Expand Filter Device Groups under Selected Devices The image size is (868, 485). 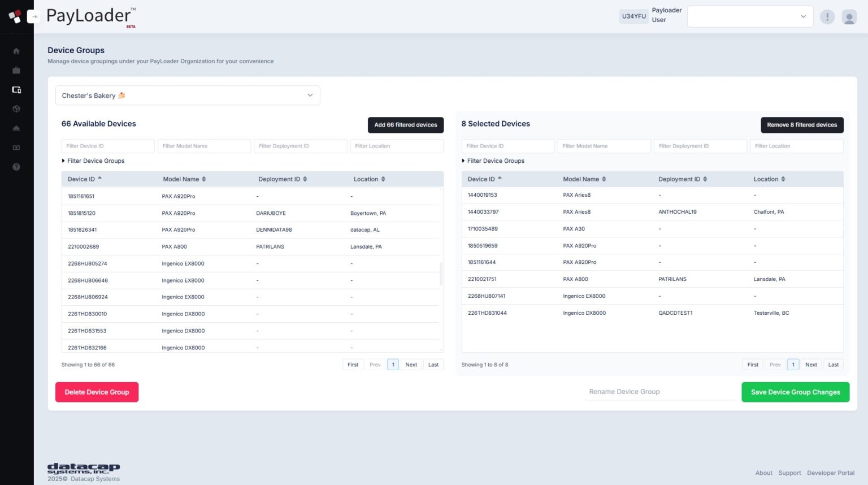[493, 161]
